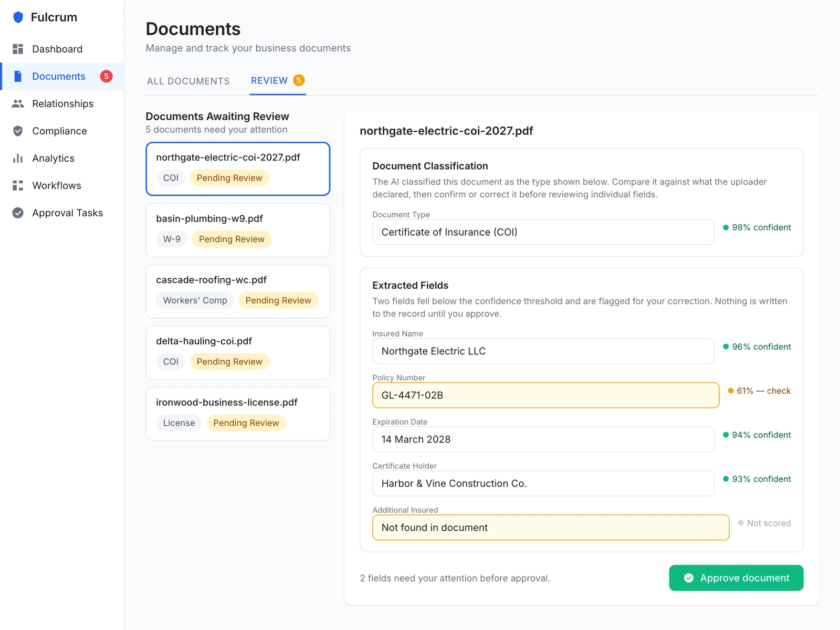
Task: Click the License tag on ironwood card
Action: click(x=179, y=423)
